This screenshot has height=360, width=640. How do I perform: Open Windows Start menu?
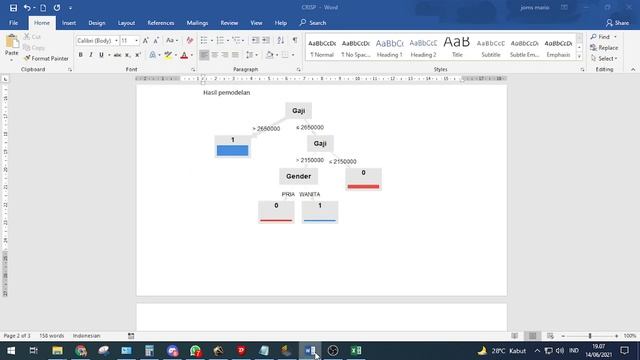(11, 351)
